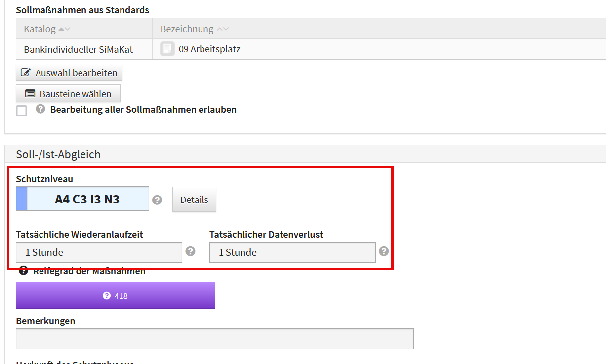The height and width of the screenshot is (364, 606).
Task: Click the blue color bar of Schutzniveau
Action: (22, 199)
